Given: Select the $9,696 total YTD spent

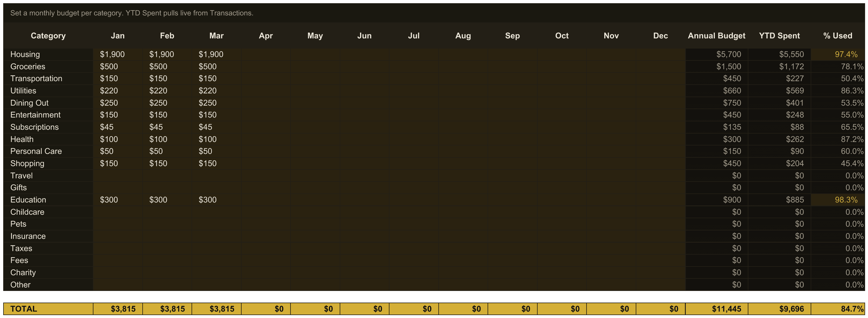Looking at the screenshot, I should [x=779, y=309].
